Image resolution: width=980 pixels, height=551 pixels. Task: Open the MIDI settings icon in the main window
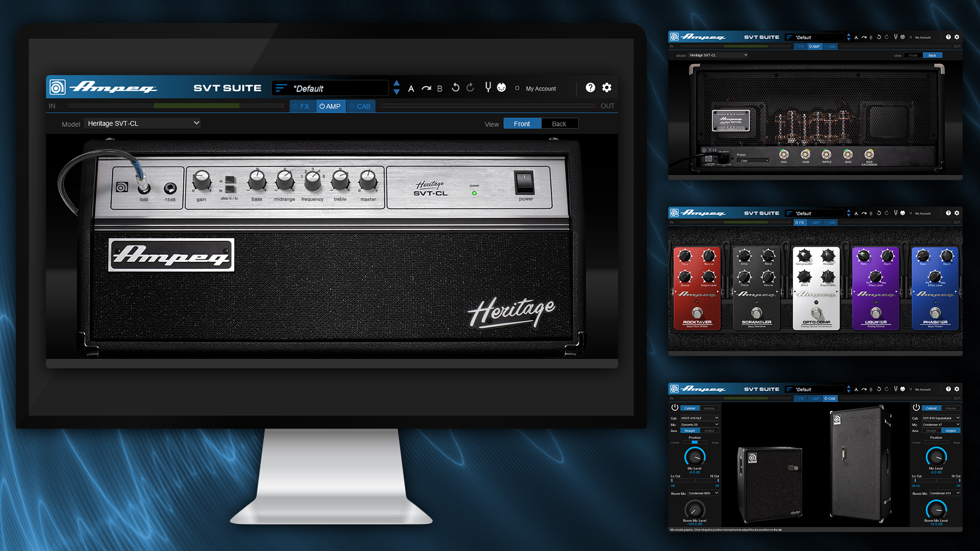502,88
